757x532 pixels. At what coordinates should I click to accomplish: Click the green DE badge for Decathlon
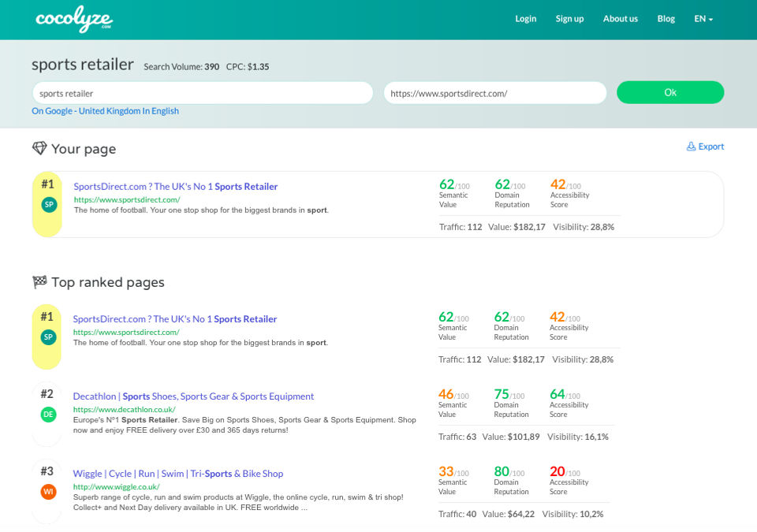pos(48,415)
